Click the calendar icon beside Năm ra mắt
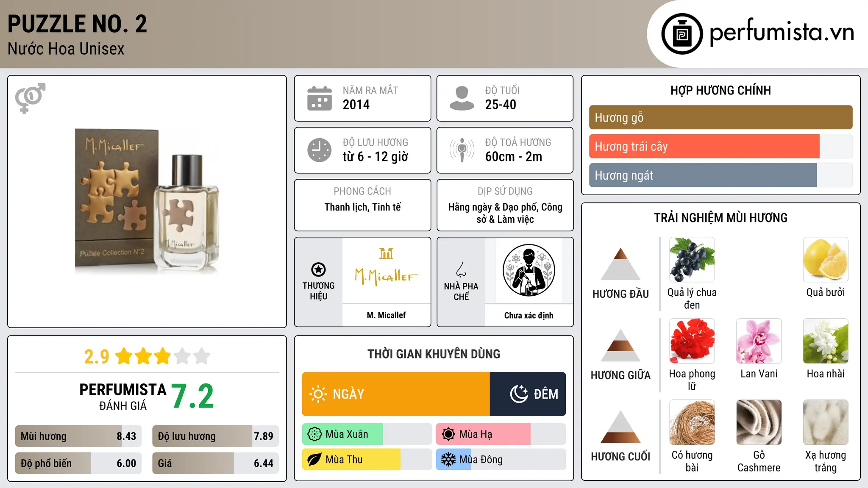 point(320,98)
